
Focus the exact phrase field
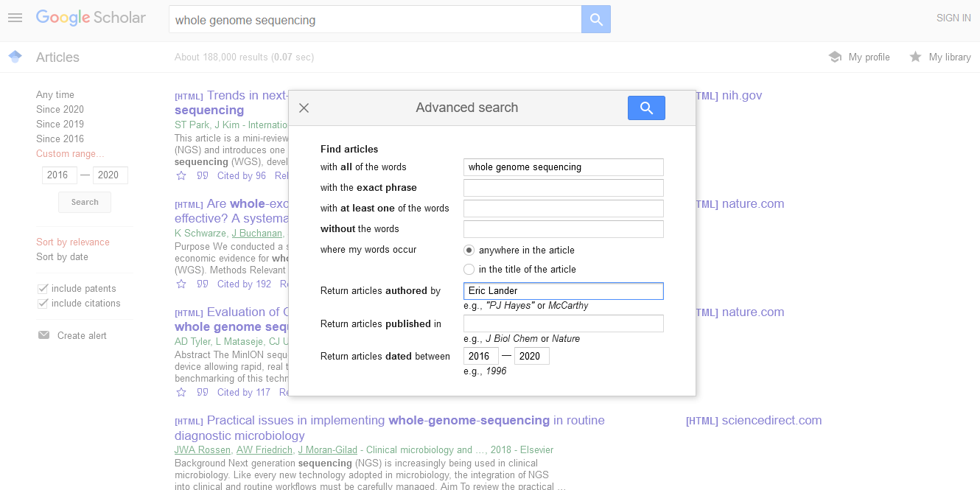(x=564, y=188)
